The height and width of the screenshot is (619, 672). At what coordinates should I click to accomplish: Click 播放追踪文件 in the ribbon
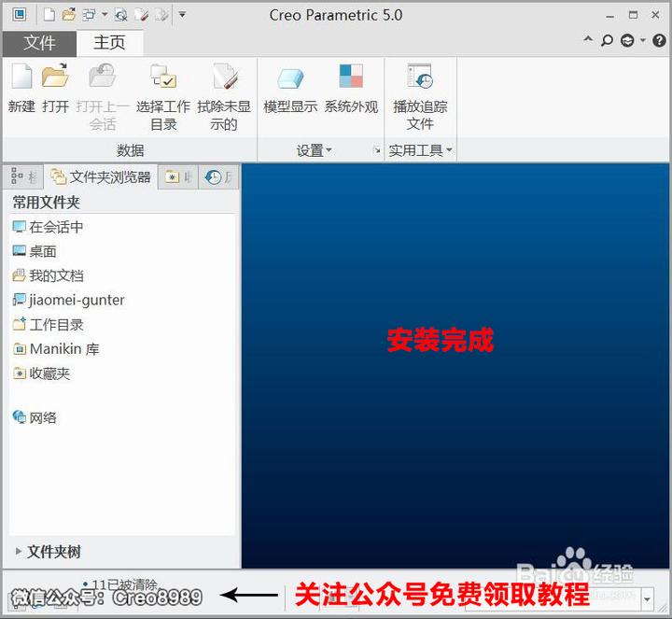click(x=420, y=98)
